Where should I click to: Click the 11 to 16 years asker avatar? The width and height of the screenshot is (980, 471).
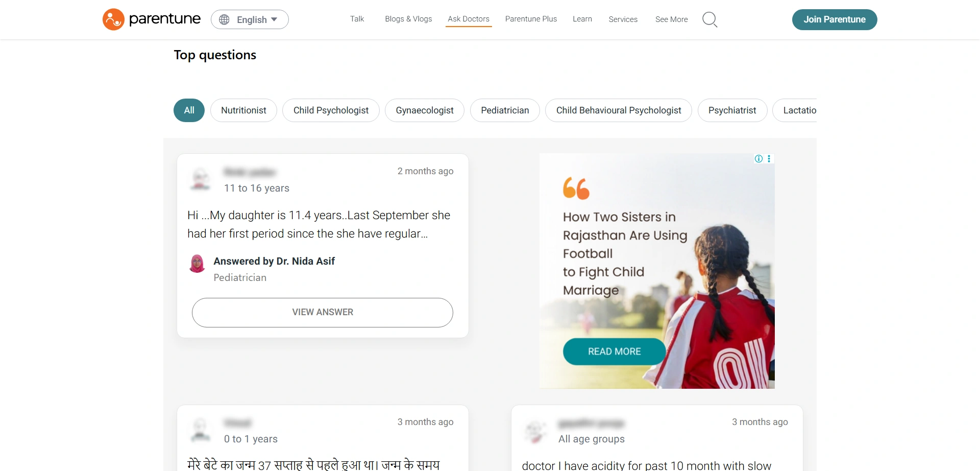click(200, 179)
